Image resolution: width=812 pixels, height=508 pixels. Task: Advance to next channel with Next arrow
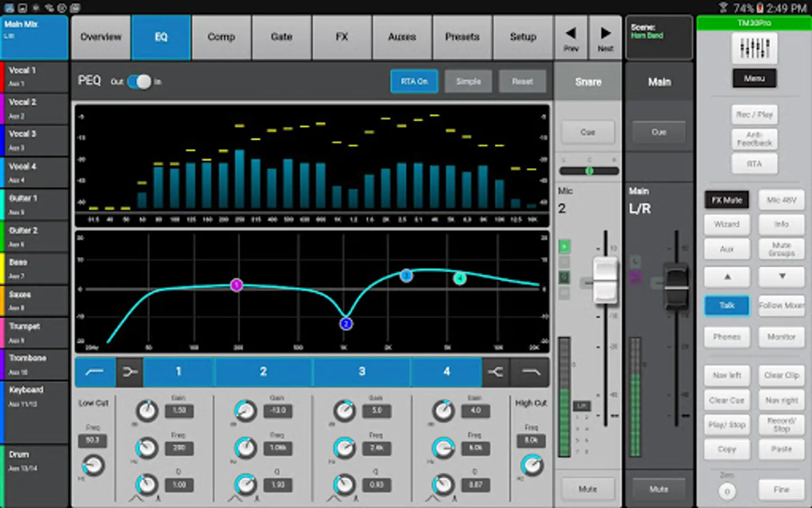coord(605,37)
